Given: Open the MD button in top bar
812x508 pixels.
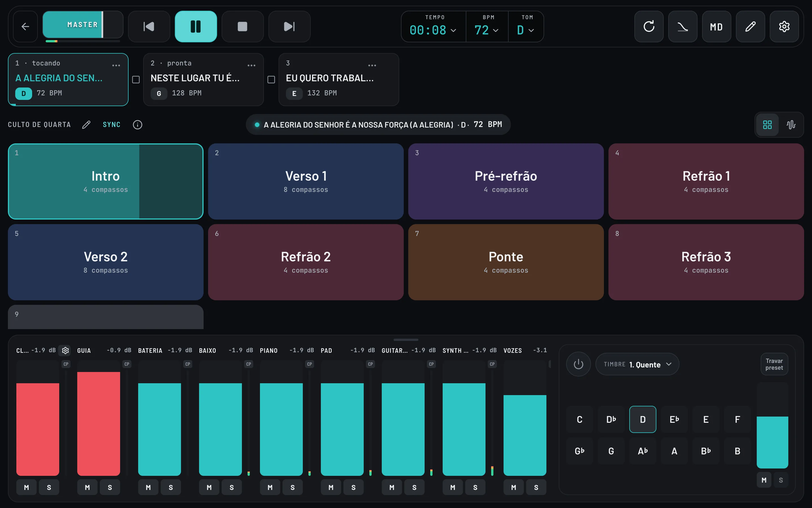Looking at the screenshot, I should (716, 27).
